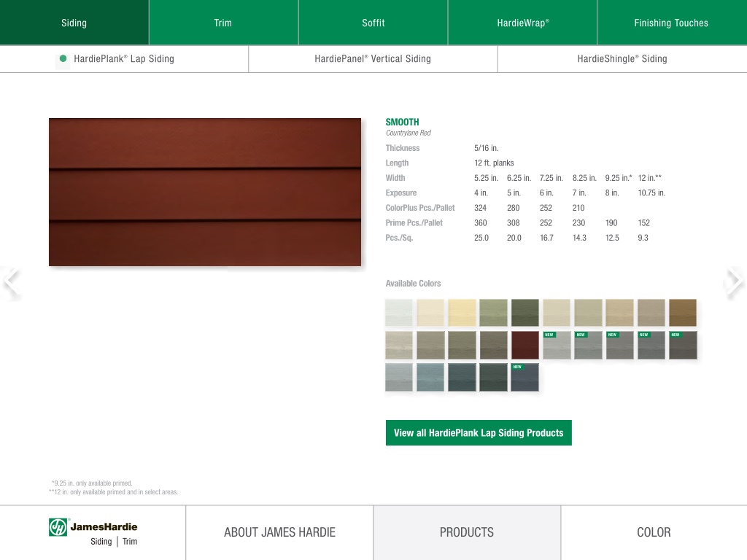
Task: Click the Exposure row label
Action: tap(401, 192)
